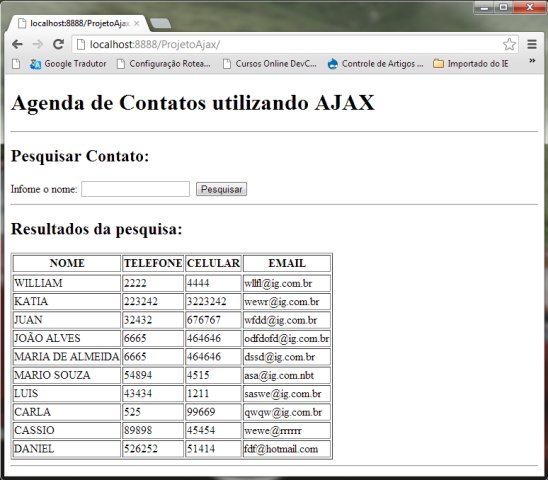Select the DANIEL name cell
The width and height of the screenshot is (548, 480).
coord(67,449)
